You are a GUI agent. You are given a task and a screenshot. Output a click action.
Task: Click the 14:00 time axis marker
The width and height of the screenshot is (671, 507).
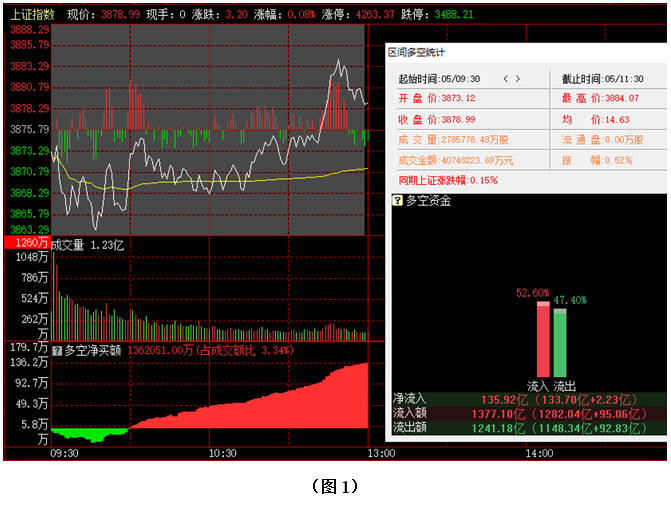[538, 453]
